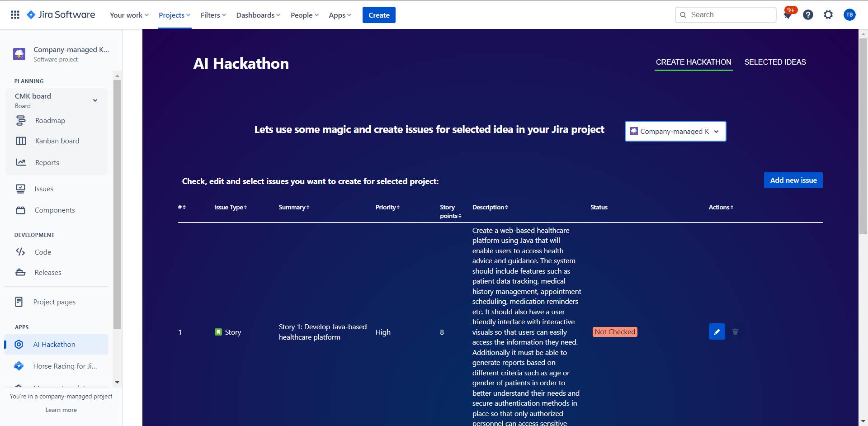Expand the Dashboards menu

(x=258, y=15)
